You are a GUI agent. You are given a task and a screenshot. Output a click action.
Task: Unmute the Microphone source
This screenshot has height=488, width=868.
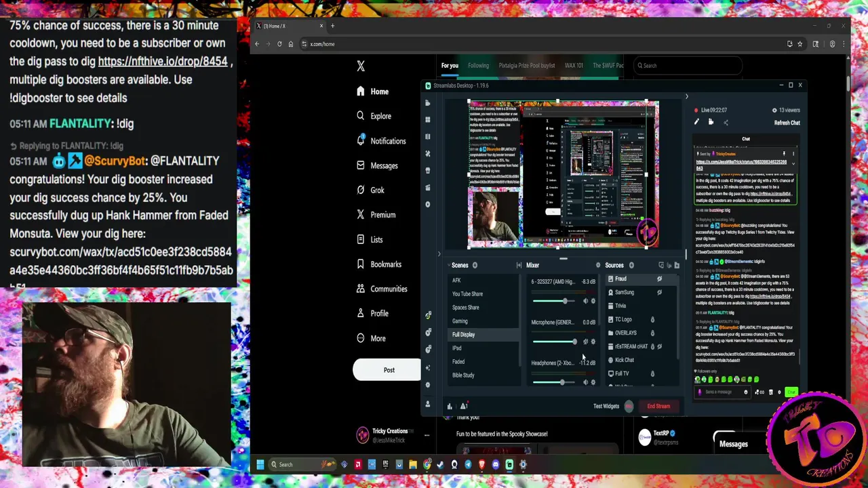click(586, 342)
